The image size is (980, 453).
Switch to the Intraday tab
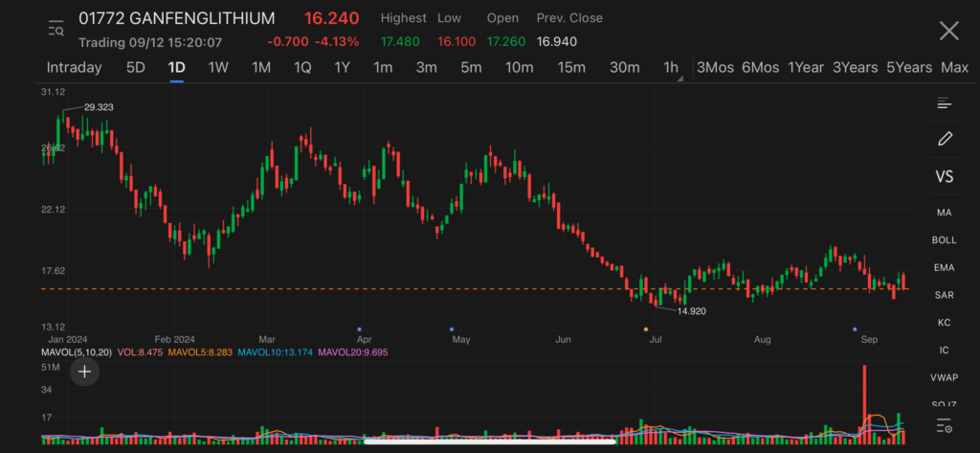[x=75, y=68]
